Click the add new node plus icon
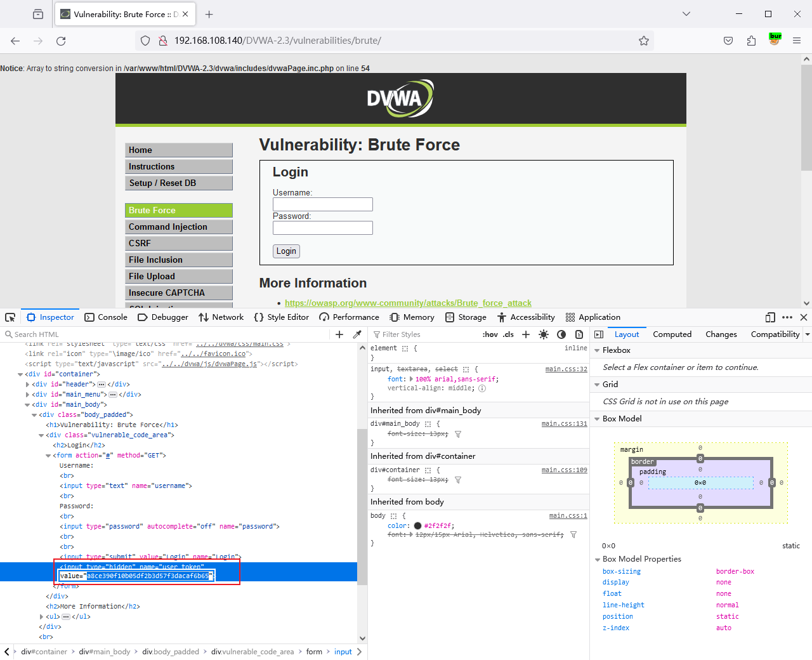Image resolution: width=812 pixels, height=660 pixels. [x=339, y=334]
